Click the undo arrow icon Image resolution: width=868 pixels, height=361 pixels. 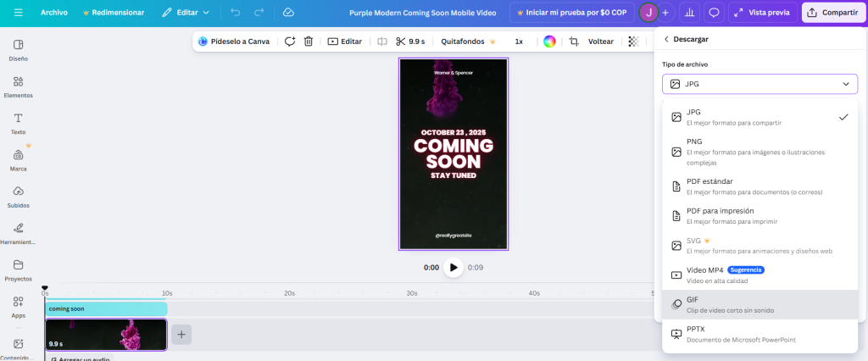pos(235,13)
